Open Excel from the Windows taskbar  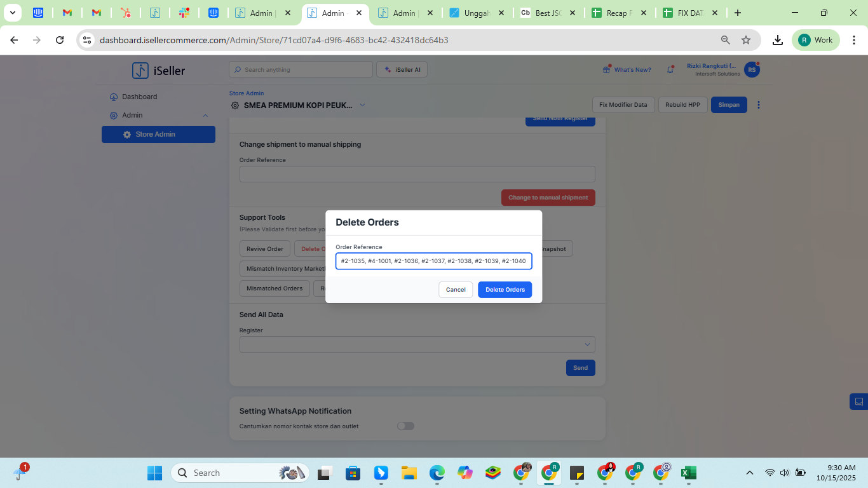coord(688,473)
